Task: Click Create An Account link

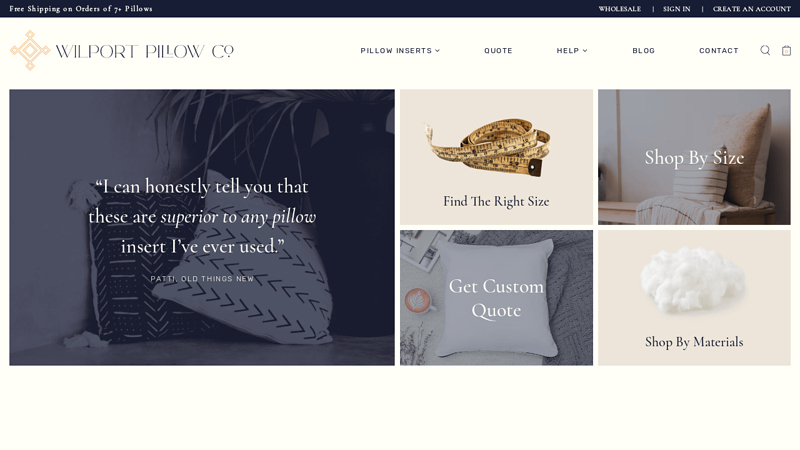Action: tap(752, 9)
